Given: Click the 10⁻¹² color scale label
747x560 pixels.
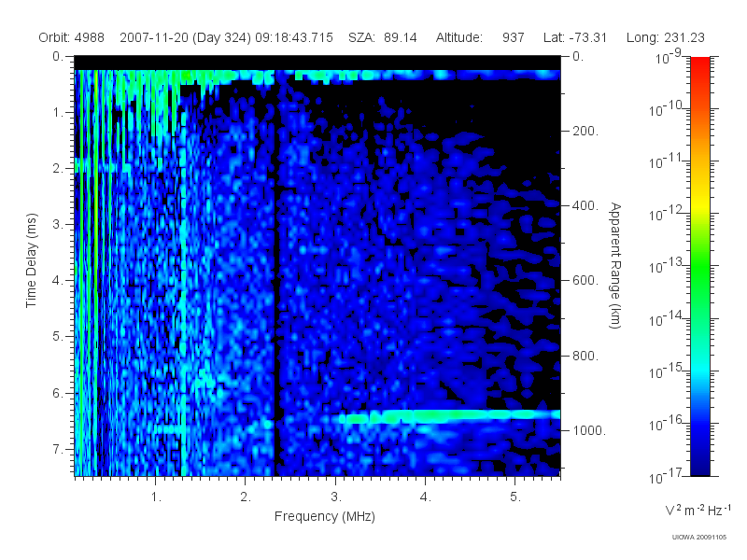Looking at the screenshot, I should (667, 214).
